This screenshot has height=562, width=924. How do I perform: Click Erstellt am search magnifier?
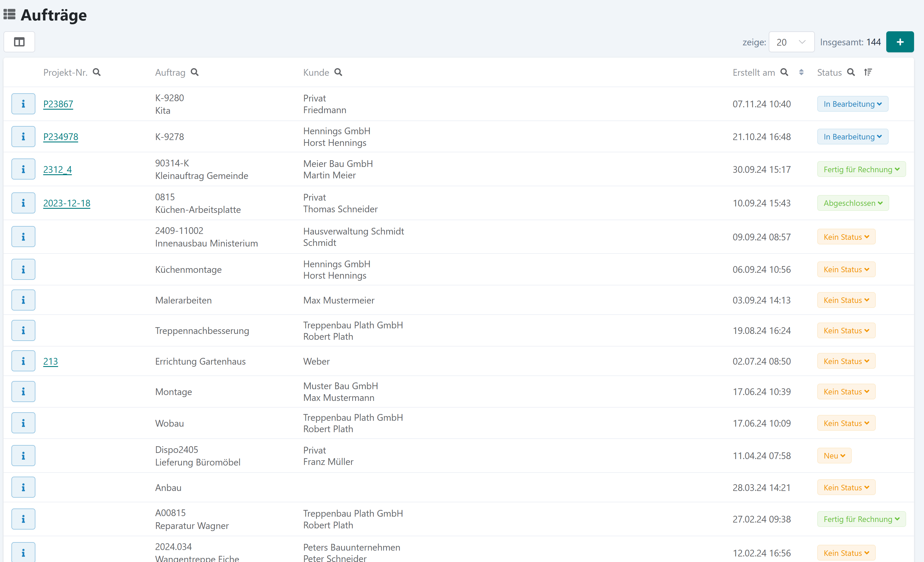[x=784, y=72]
